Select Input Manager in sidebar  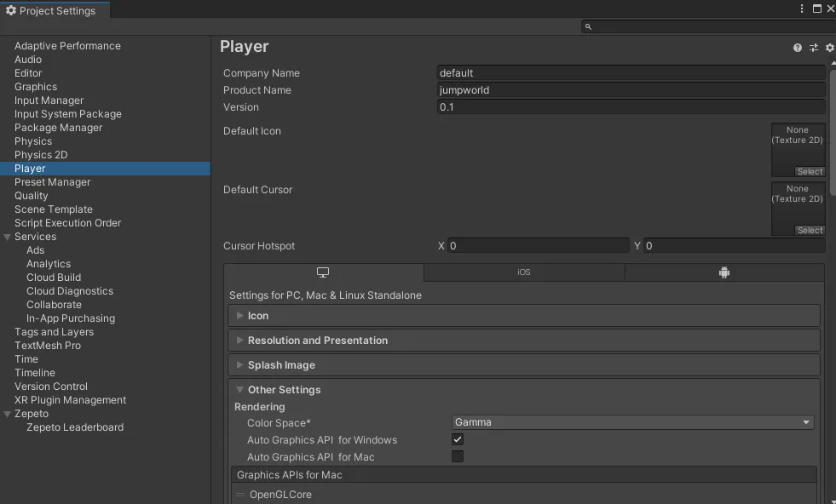[49, 100]
